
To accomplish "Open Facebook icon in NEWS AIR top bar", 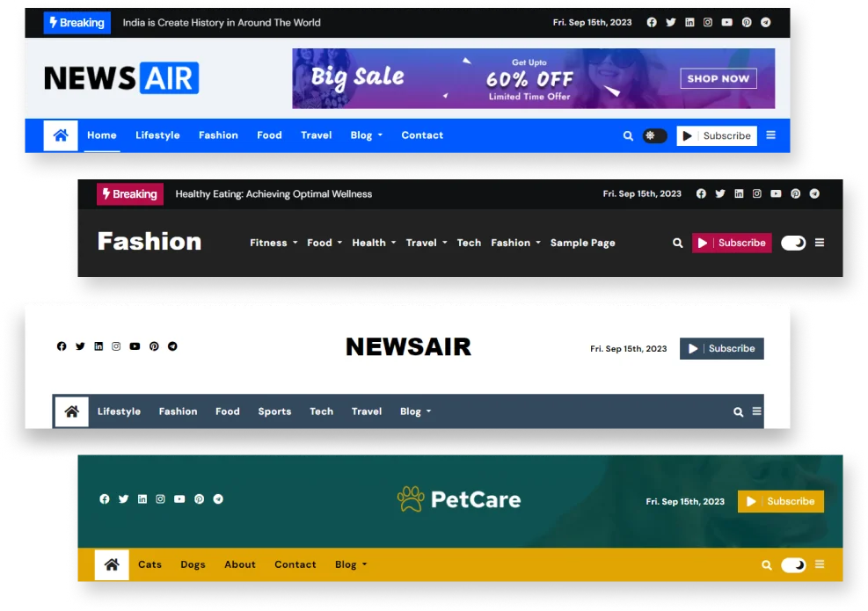I will 652,23.
